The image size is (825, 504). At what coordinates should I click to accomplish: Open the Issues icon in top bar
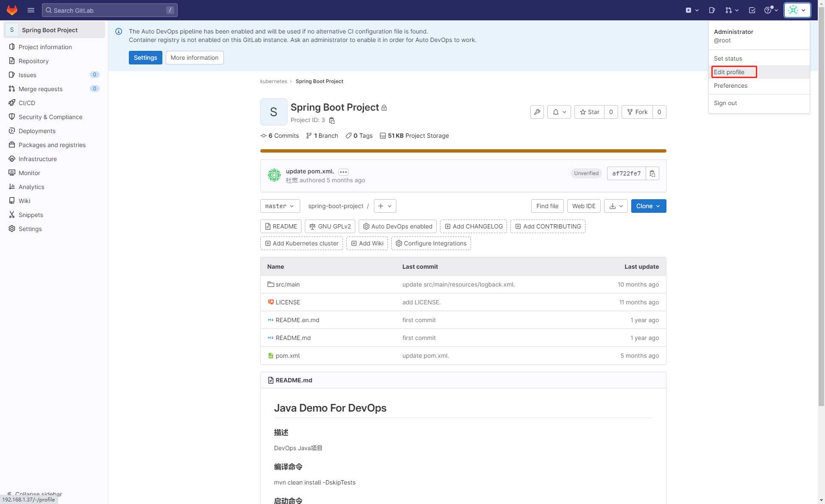(x=712, y=10)
